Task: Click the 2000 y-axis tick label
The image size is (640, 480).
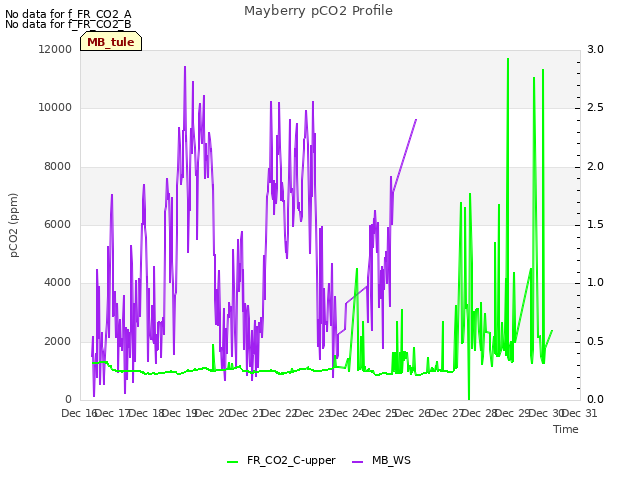Action: pyautogui.click(x=58, y=341)
